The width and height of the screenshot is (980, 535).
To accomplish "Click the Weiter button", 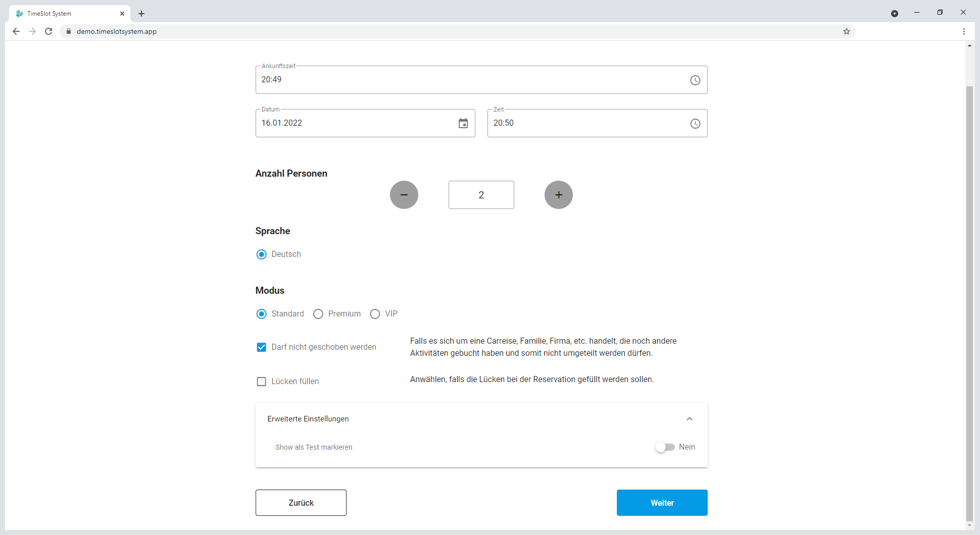I will (662, 503).
